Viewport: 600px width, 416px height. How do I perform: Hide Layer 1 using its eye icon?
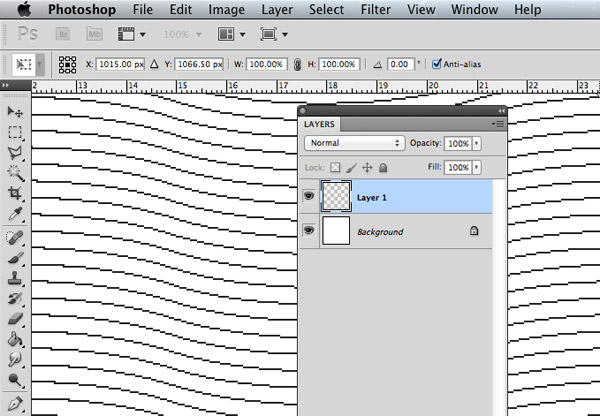tap(308, 197)
